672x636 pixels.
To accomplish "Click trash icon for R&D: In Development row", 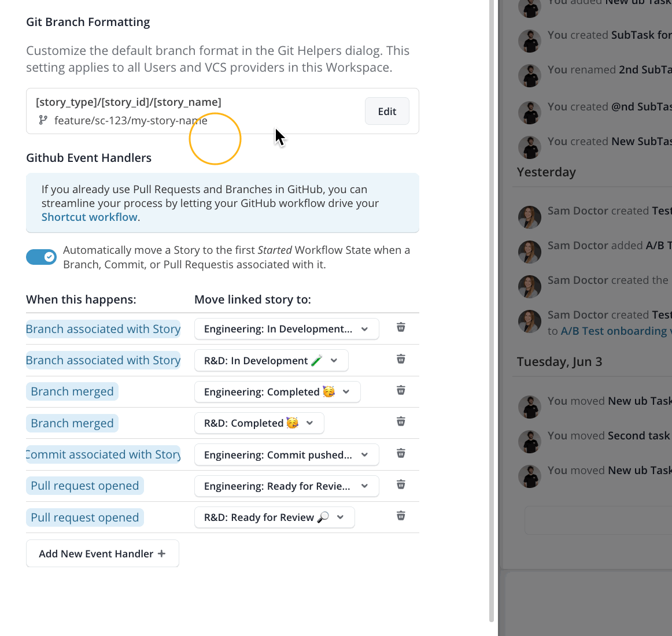I will pos(401,360).
